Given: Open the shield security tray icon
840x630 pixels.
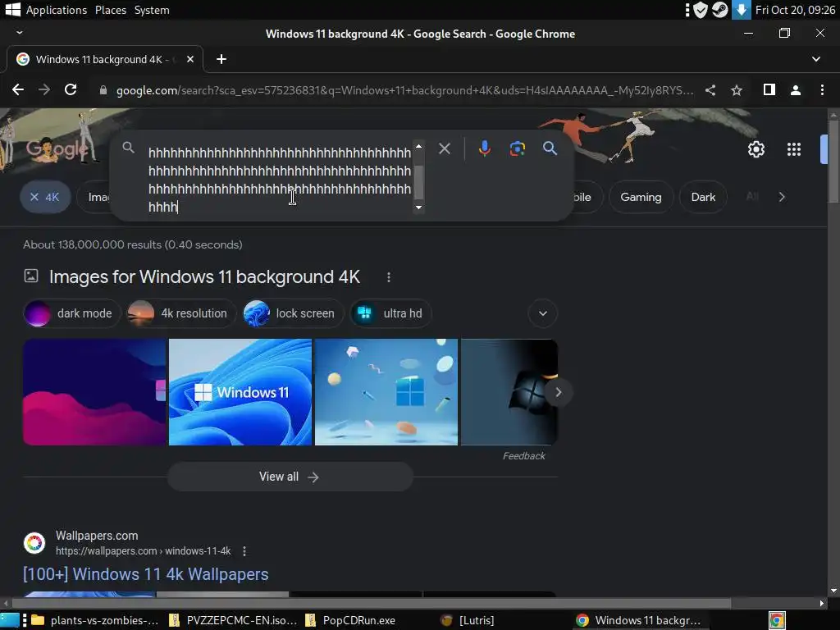Looking at the screenshot, I should (701, 10).
